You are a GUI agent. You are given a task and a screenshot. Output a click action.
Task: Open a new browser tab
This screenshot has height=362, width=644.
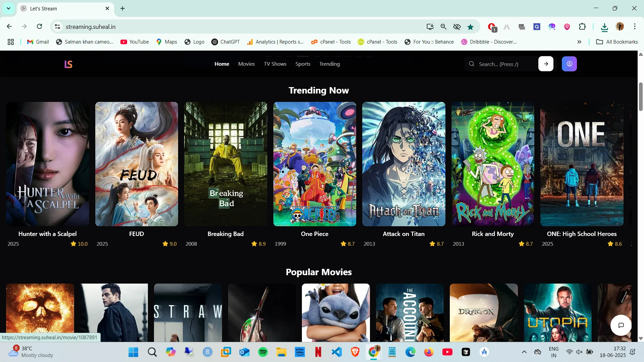[x=123, y=8]
